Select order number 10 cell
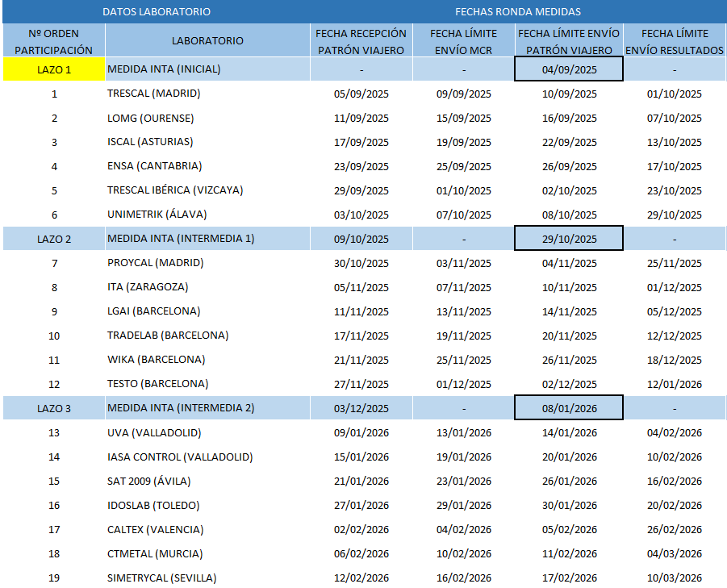Screen dimensions: 727x588 click(x=54, y=336)
